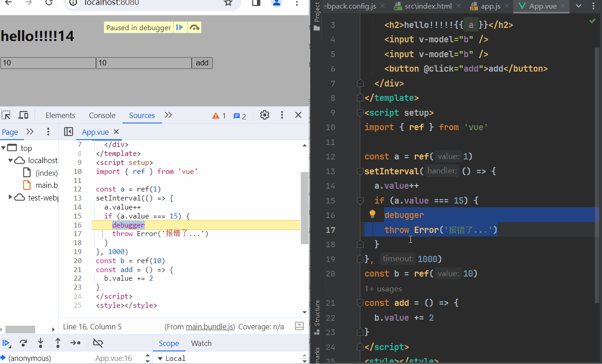The height and width of the screenshot is (364, 602).
Task: Open DevTools settings gear
Action: [x=265, y=115]
